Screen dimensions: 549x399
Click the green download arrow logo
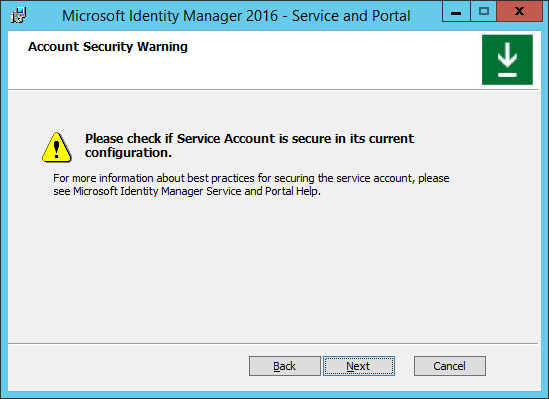(507, 60)
